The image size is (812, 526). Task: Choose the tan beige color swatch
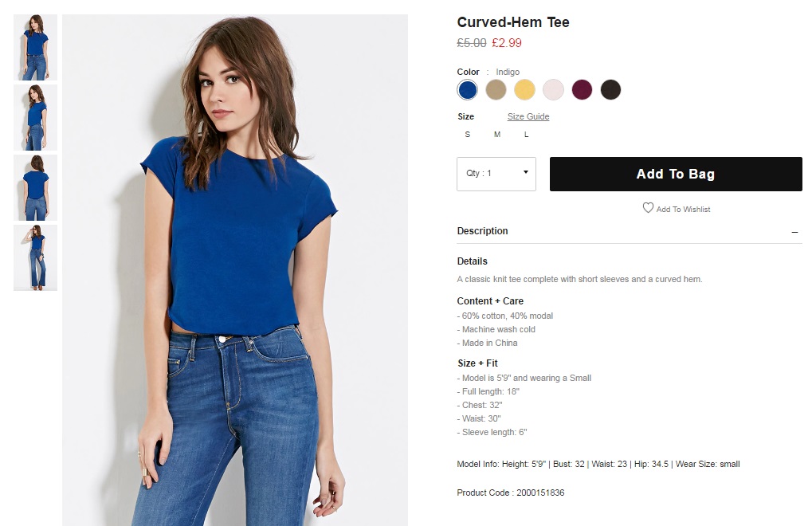click(x=496, y=89)
